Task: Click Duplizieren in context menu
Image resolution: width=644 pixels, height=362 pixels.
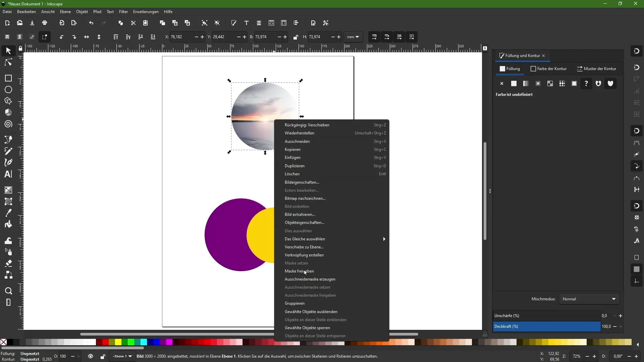Action: (294, 165)
